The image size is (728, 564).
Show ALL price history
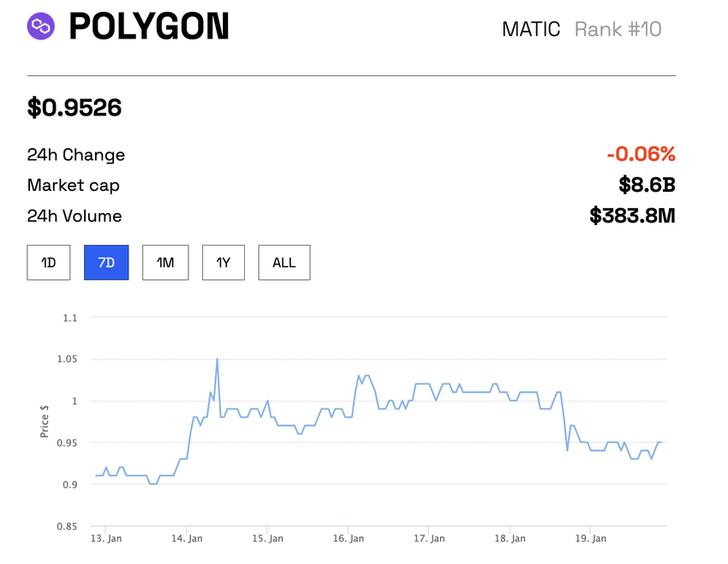click(x=283, y=263)
